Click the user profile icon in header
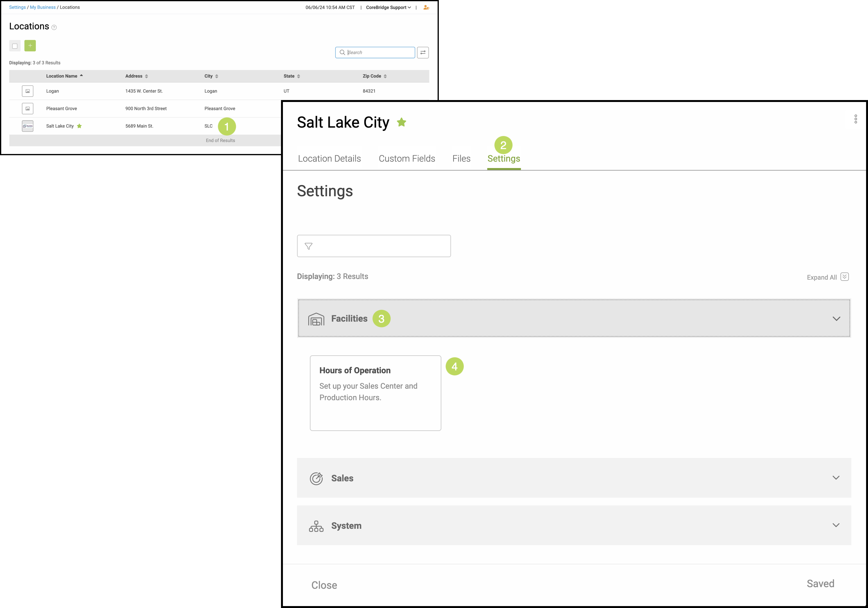This screenshot has height=608, width=868. (426, 8)
